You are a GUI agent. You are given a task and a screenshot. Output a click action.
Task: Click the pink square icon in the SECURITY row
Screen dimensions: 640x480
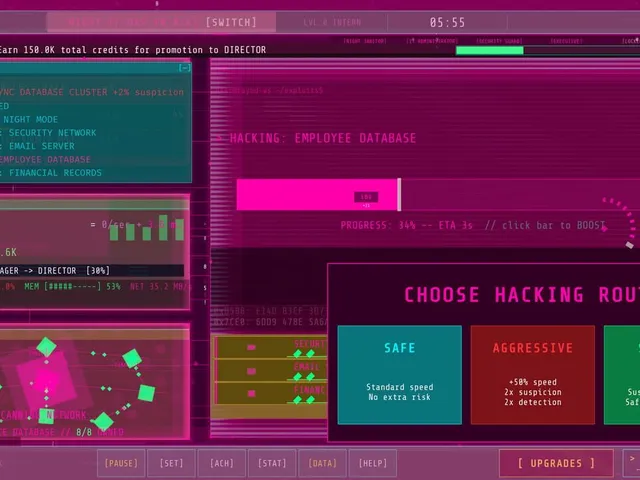(x=251, y=347)
